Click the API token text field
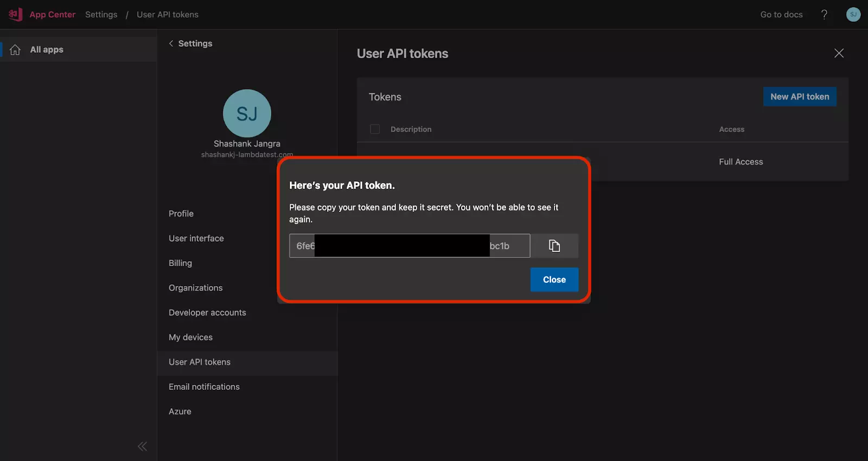This screenshot has width=868, height=461. coord(409,246)
